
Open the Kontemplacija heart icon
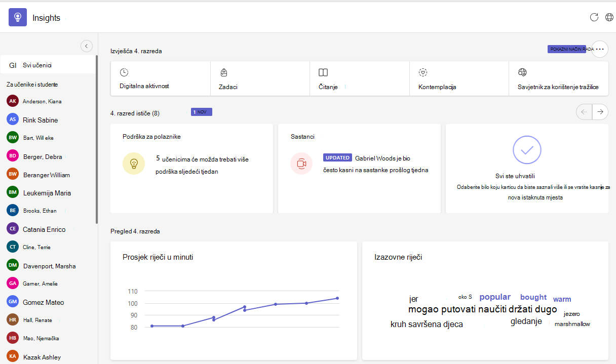coord(423,72)
